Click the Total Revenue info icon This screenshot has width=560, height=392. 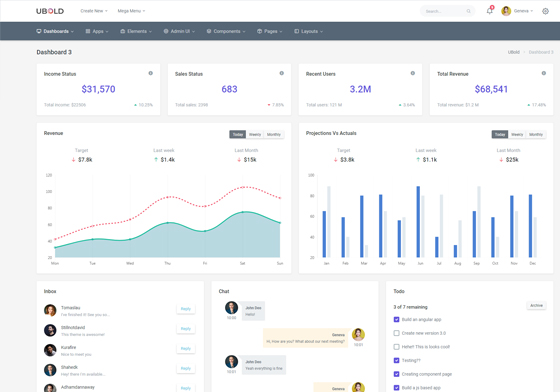(x=544, y=73)
